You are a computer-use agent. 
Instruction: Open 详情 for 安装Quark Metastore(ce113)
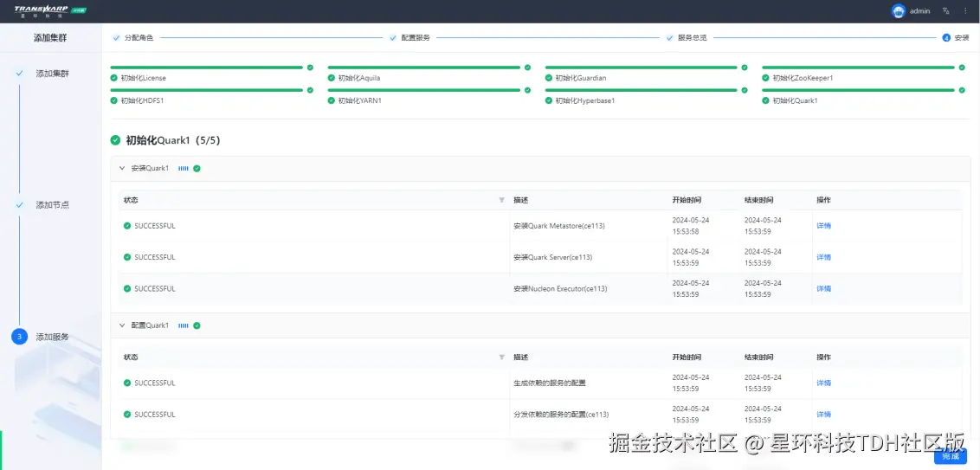(x=824, y=226)
